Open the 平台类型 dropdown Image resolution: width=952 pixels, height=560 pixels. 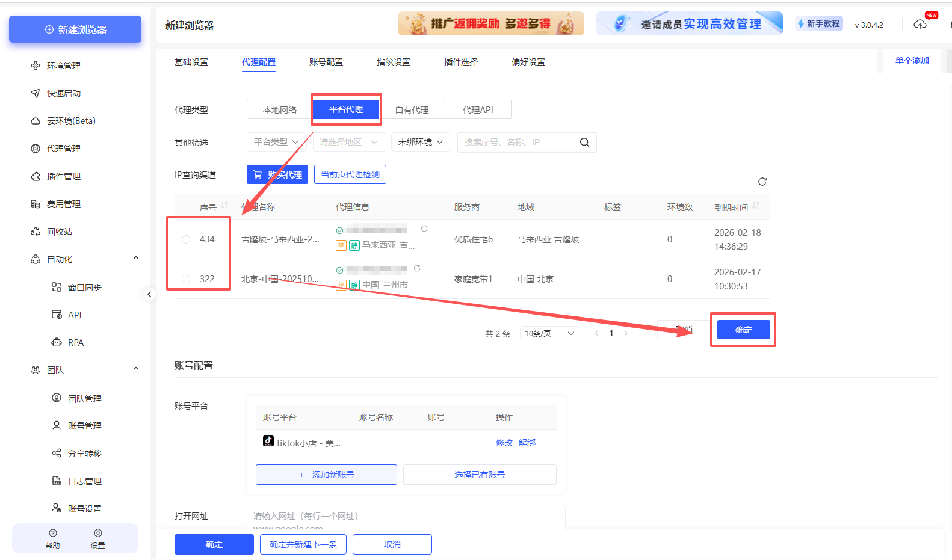[x=277, y=142]
